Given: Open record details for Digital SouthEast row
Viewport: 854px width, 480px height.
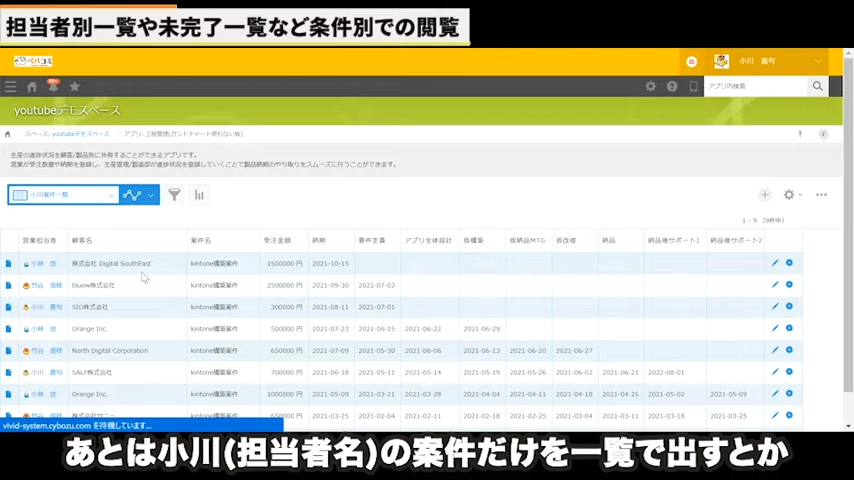Looking at the screenshot, I should [x=8, y=263].
